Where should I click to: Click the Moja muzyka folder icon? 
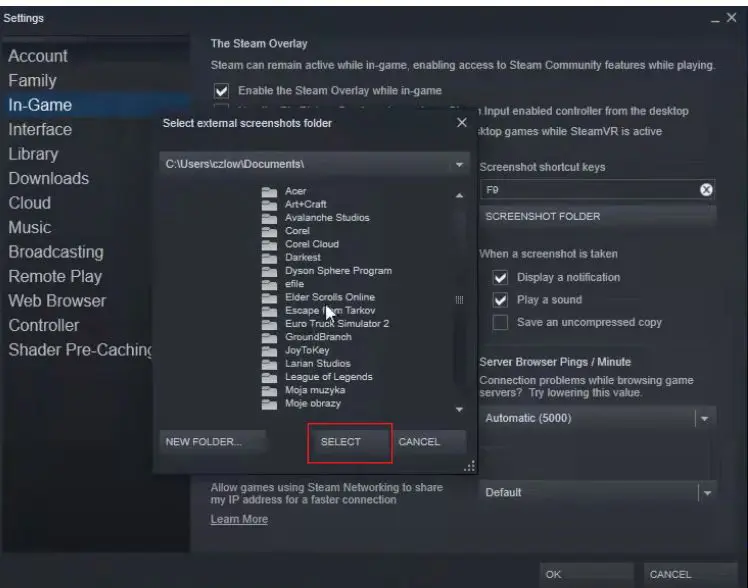(x=269, y=391)
